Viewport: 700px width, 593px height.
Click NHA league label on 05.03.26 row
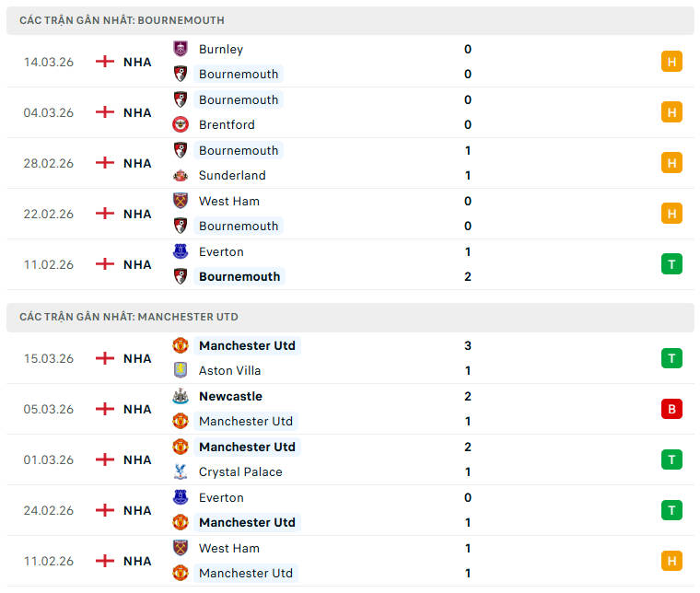(x=137, y=409)
